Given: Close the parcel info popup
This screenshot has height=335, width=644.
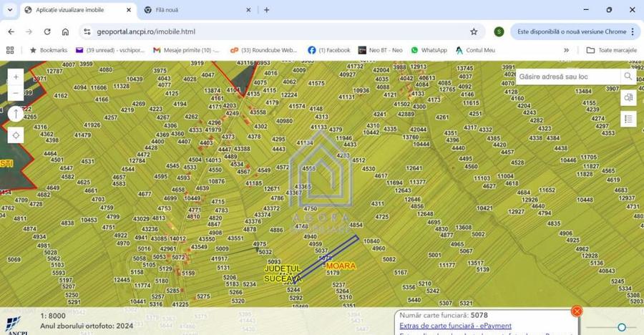Looking at the screenshot, I should pyautogui.click(x=577, y=311).
